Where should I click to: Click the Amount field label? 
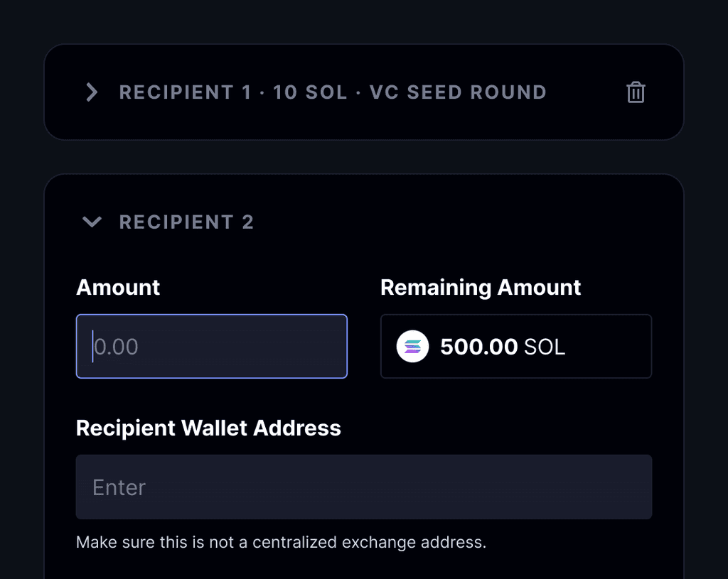coord(117,287)
